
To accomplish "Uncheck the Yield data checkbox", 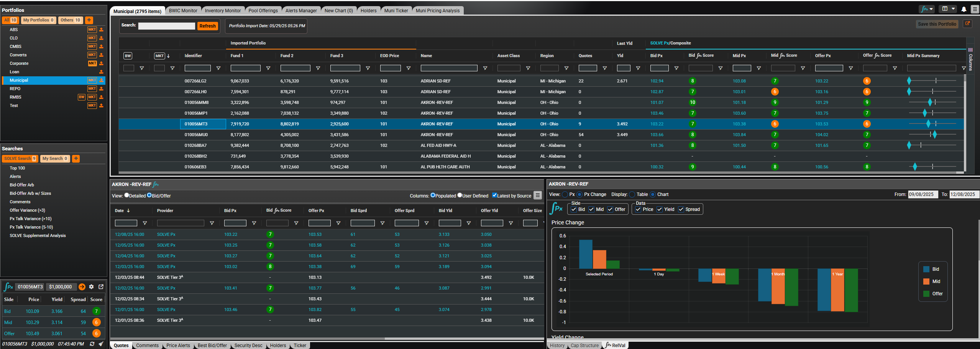I will [660, 209].
